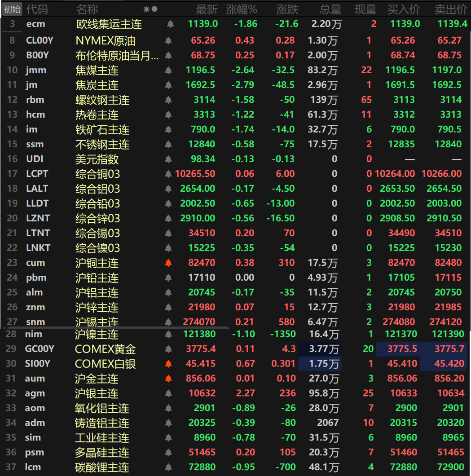
Task: Toggle the alert bell for 沪银主连
Action: [168, 393]
